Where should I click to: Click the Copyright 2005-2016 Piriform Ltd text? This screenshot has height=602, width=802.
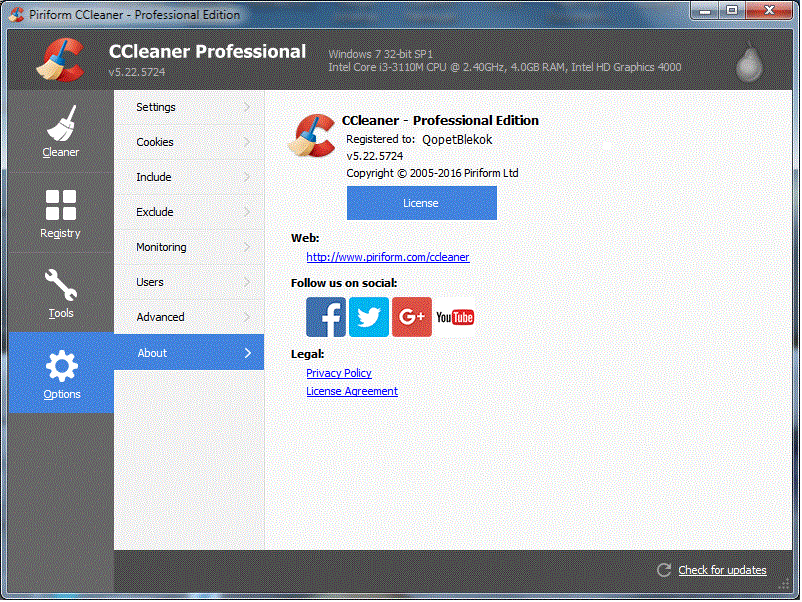tap(432, 173)
